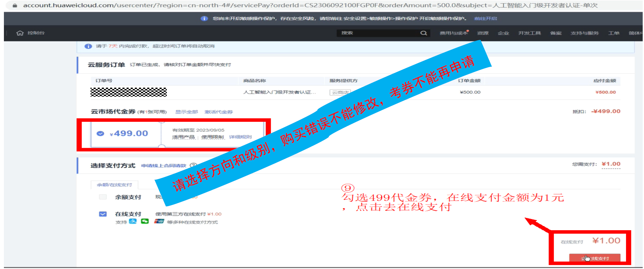
Task: Click the lock icon in the address bar
Action: tap(15, 6)
